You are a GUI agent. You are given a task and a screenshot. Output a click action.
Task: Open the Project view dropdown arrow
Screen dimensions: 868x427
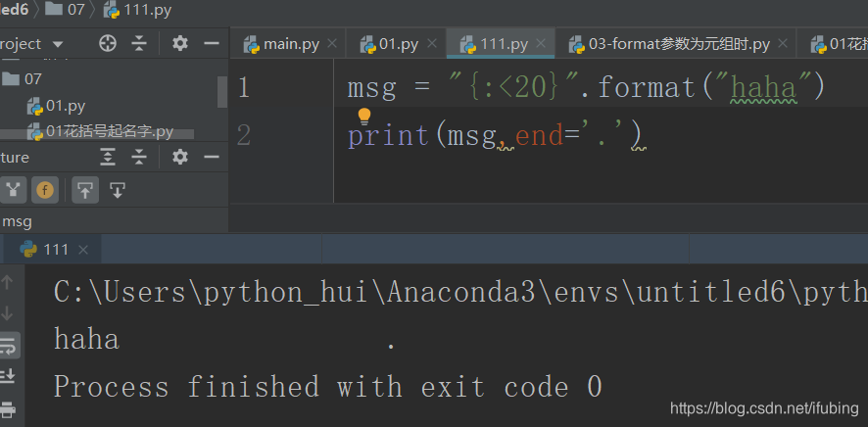click(58, 44)
